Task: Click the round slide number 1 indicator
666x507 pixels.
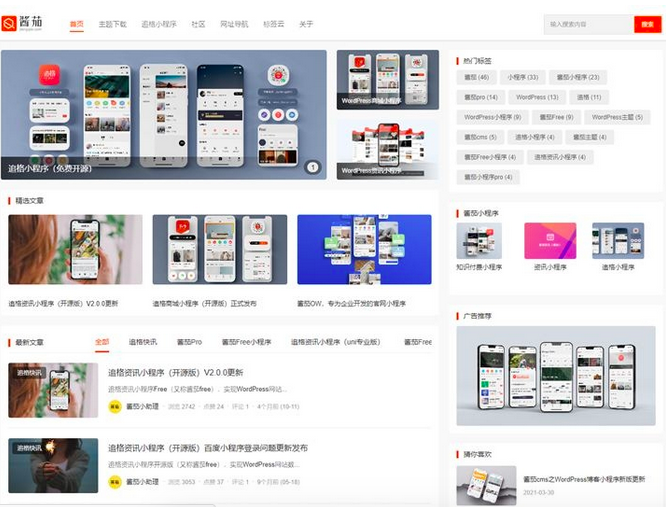Action: (x=313, y=167)
